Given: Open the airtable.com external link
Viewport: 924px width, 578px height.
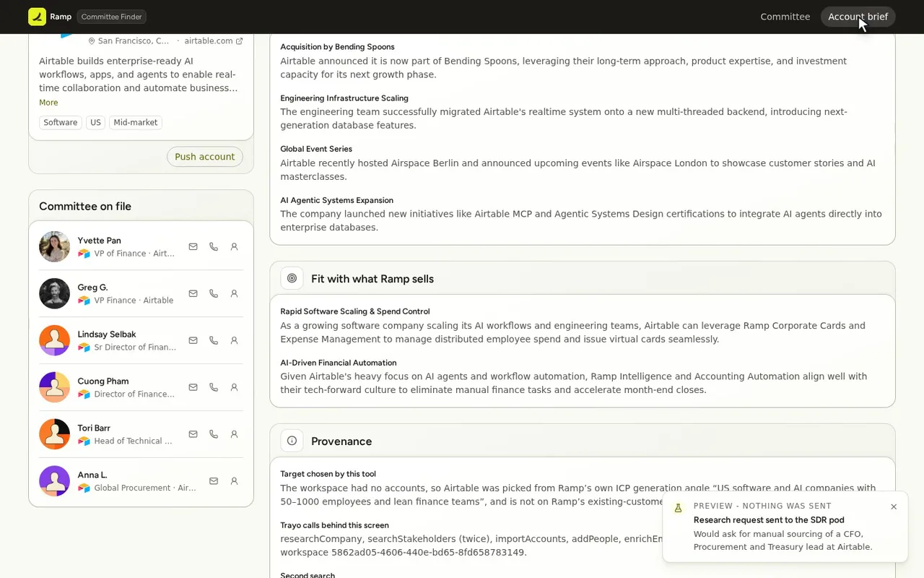Looking at the screenshot, I should pos(213,41).
